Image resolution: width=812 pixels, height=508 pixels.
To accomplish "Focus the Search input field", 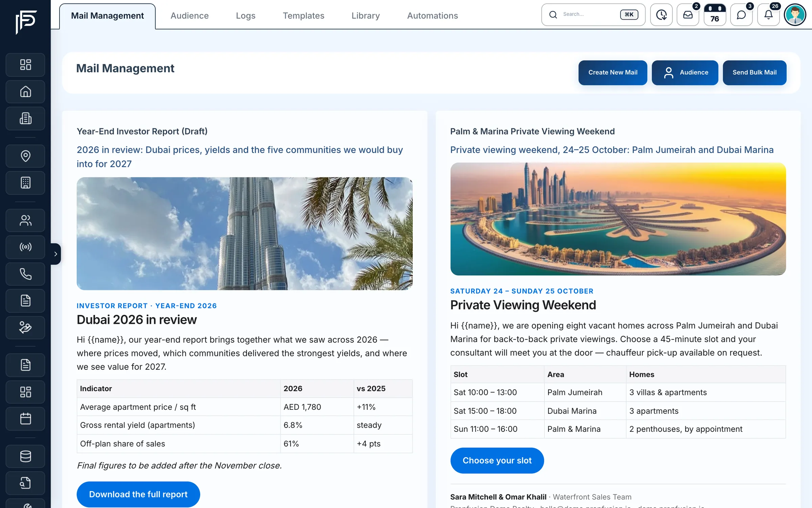I will click(x=593, y=15).
